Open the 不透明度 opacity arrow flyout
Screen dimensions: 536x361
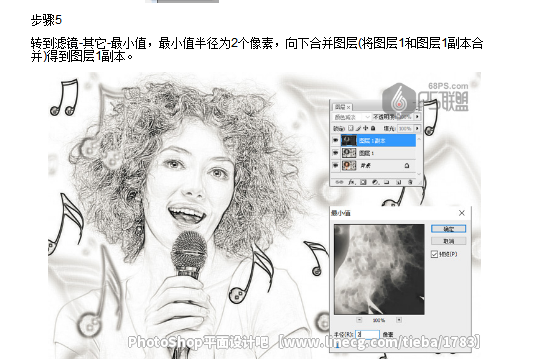click(417, 117)
